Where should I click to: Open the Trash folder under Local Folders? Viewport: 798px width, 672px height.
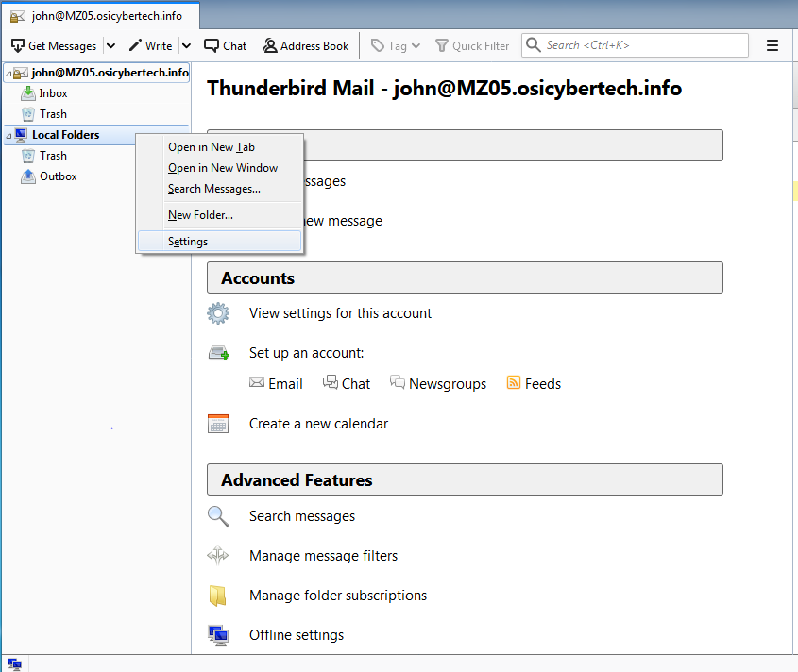(x=53, y=156)
